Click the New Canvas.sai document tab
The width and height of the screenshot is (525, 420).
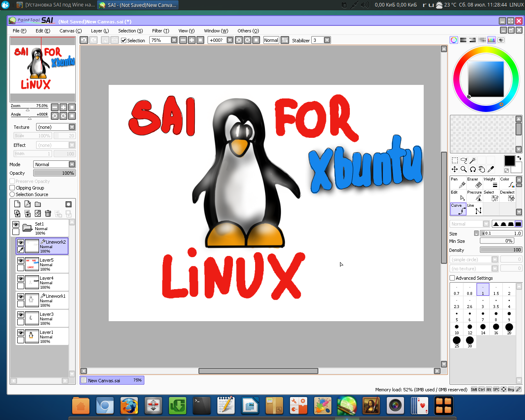click(112, 380)
